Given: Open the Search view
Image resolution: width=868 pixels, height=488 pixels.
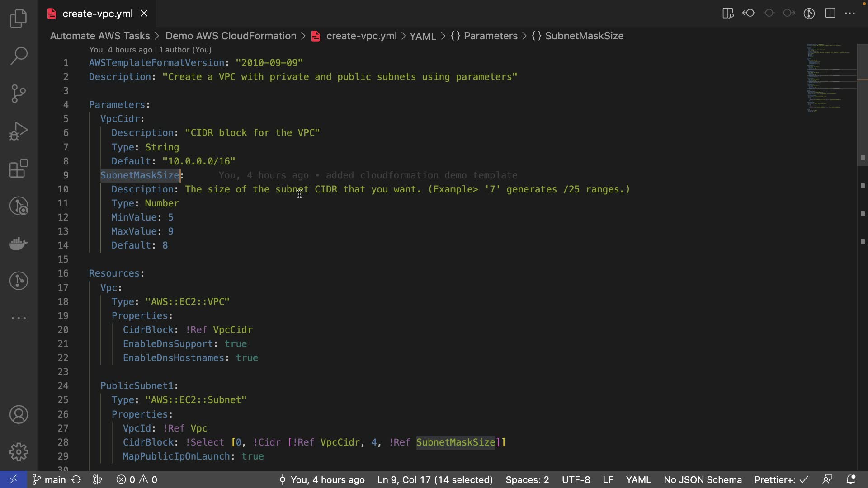Looking at the screenshot, I should coord(19,56).
